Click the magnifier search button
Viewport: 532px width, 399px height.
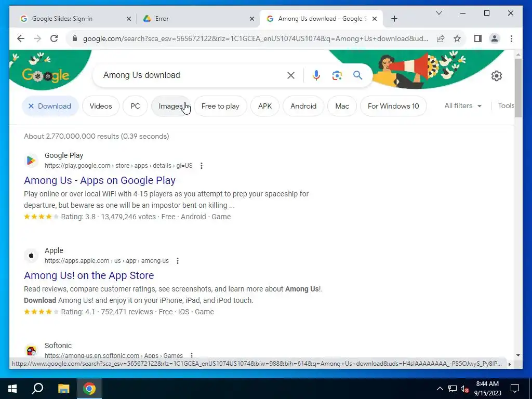(357, 75)
